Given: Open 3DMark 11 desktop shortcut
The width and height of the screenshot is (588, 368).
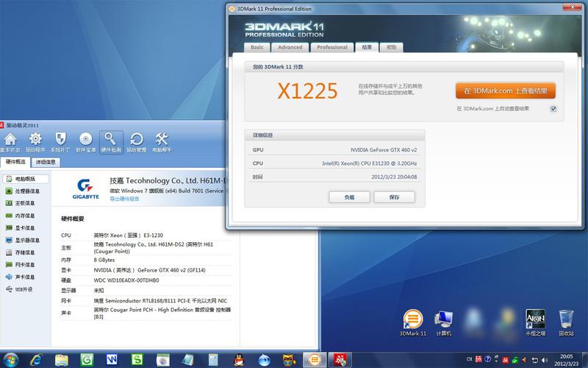Looking at the screenshot, I should [x=413, y=322].
